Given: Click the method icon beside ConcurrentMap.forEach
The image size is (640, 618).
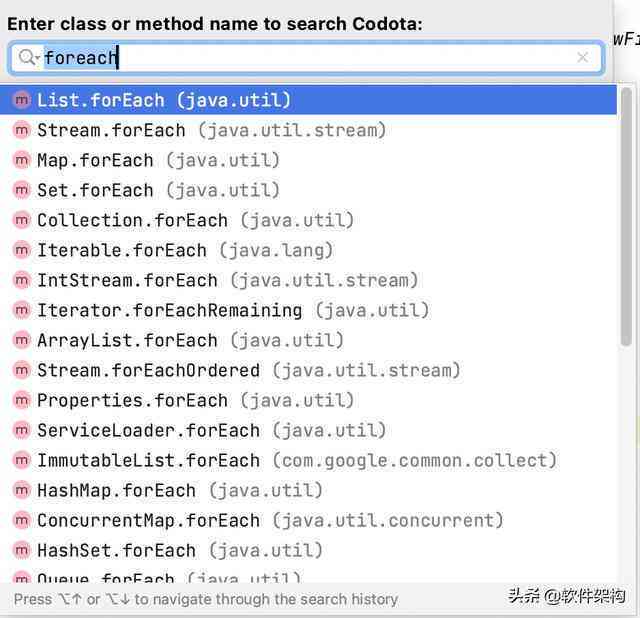Looking at the screenshot, I should click(x=22, y=520).
